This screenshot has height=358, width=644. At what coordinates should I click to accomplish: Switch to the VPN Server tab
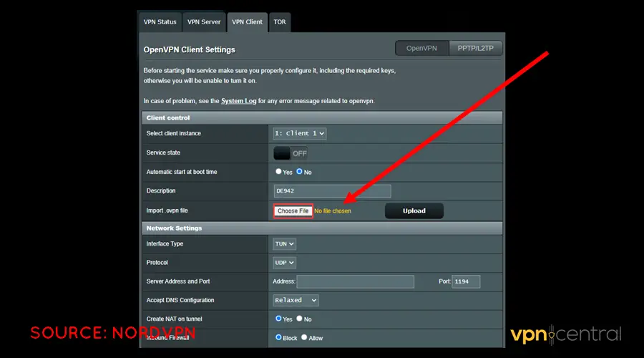(204, 22)
